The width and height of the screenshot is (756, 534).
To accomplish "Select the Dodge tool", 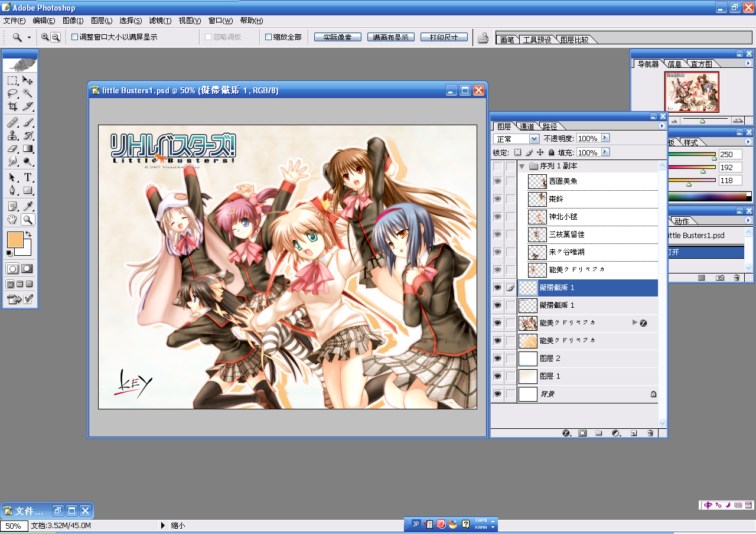I will [x=28, y=161].
